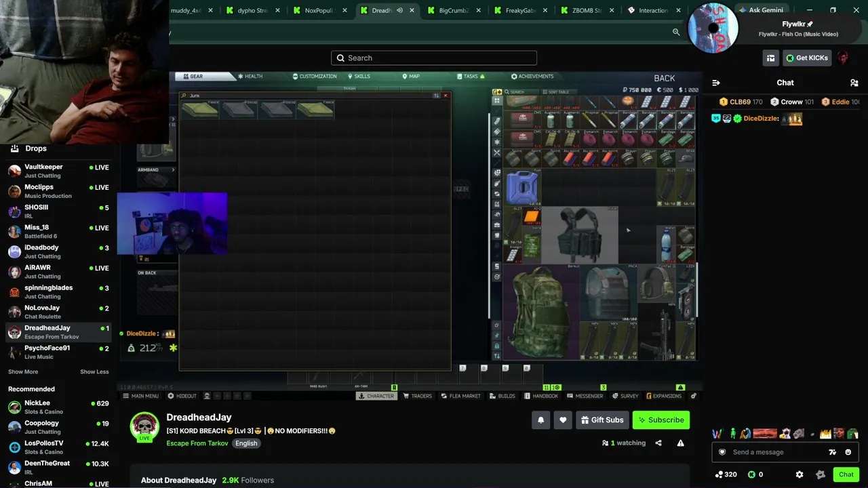
Task: Close the Junk container window
Action: [446, 96]
